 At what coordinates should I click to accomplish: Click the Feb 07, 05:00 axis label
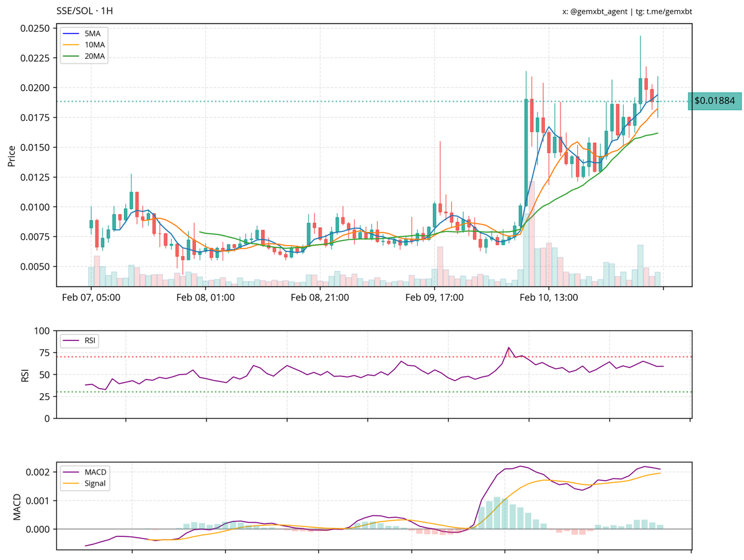91,298
